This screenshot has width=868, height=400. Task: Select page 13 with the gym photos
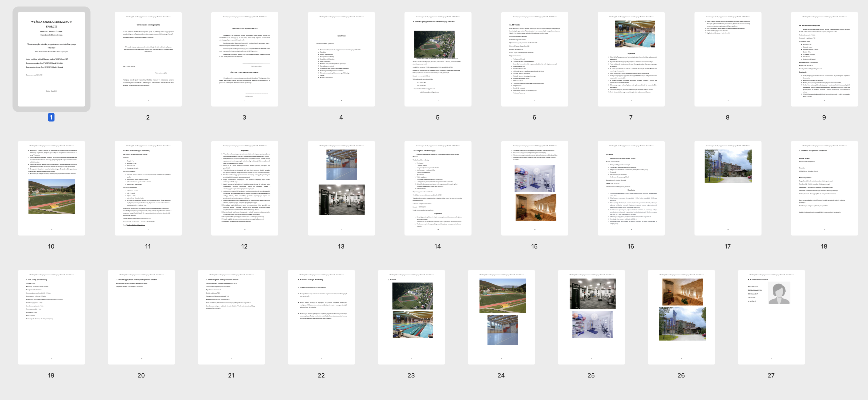(341, 188)
